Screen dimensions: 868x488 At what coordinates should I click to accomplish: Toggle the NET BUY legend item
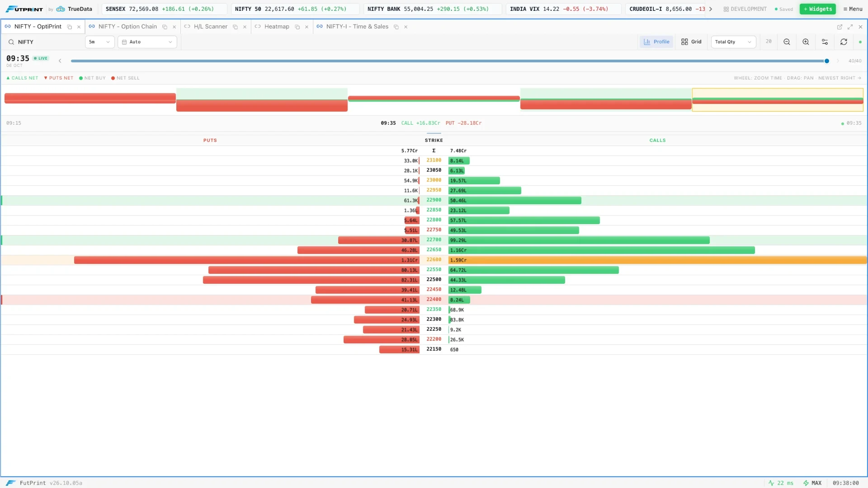92,78
